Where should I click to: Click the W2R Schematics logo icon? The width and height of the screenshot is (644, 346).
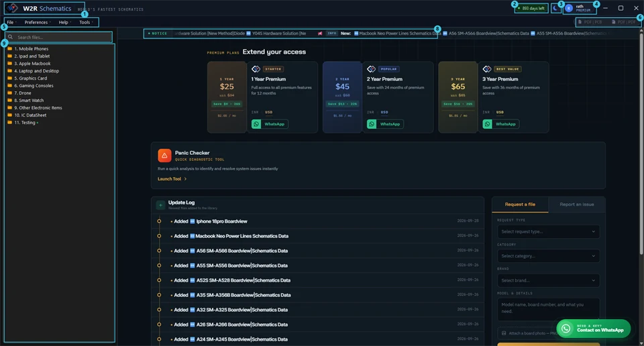(13, 8)
